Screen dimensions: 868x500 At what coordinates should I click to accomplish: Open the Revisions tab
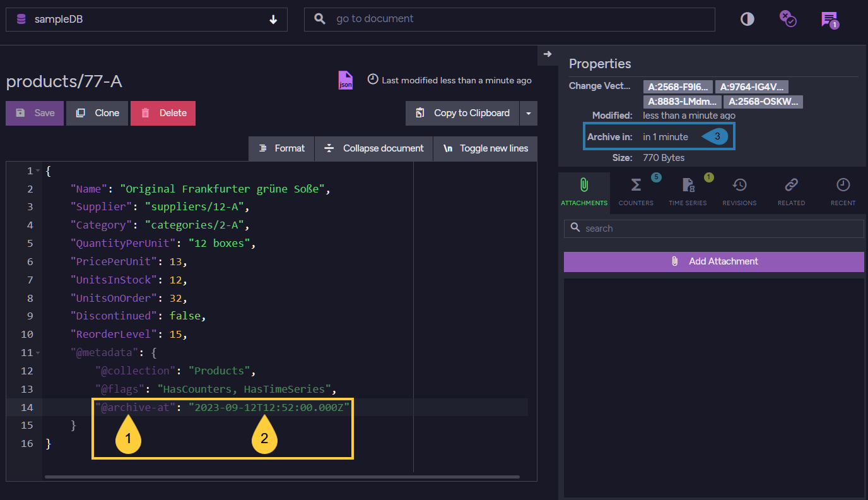coord(739,193)
